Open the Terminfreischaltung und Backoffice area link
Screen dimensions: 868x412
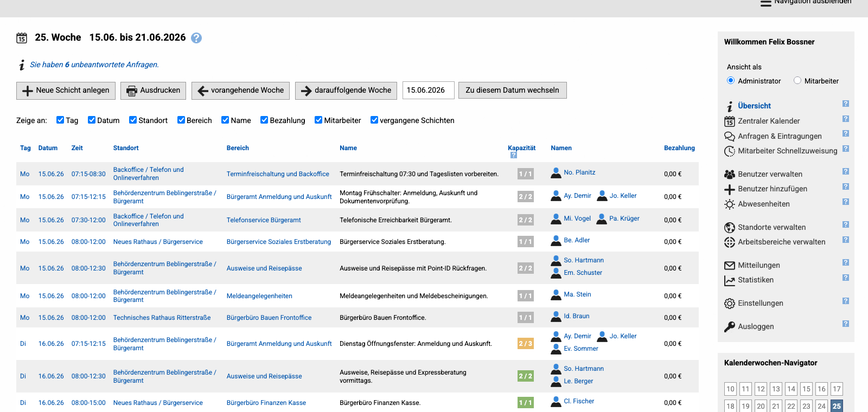pos(278,174)
